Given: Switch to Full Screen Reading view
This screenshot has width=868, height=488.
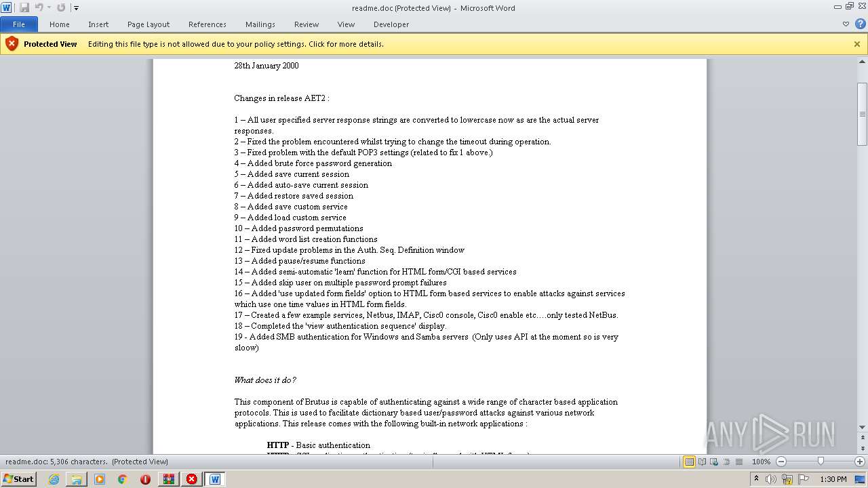Looking at the screenshot, I should (702, 462).
